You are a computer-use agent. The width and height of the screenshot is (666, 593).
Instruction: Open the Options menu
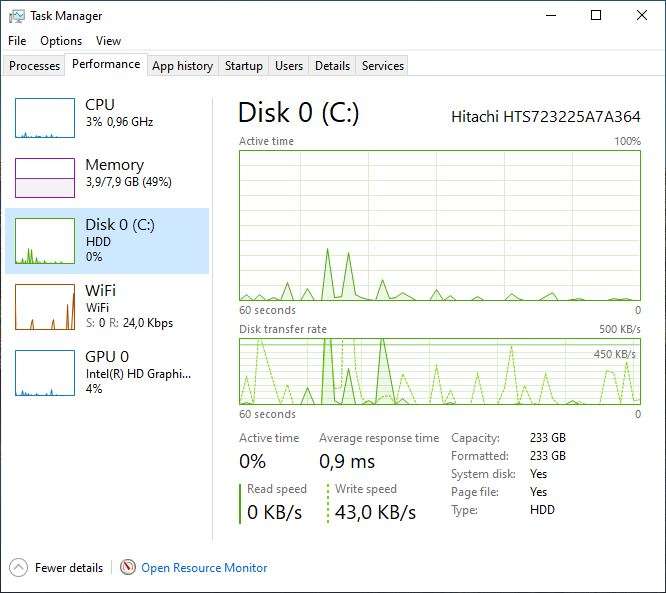pyautogui.click(x=61, y=41)
